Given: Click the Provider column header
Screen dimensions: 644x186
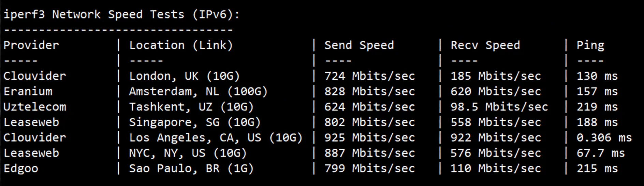Looking at the screenshot, I should coord(31,45).
